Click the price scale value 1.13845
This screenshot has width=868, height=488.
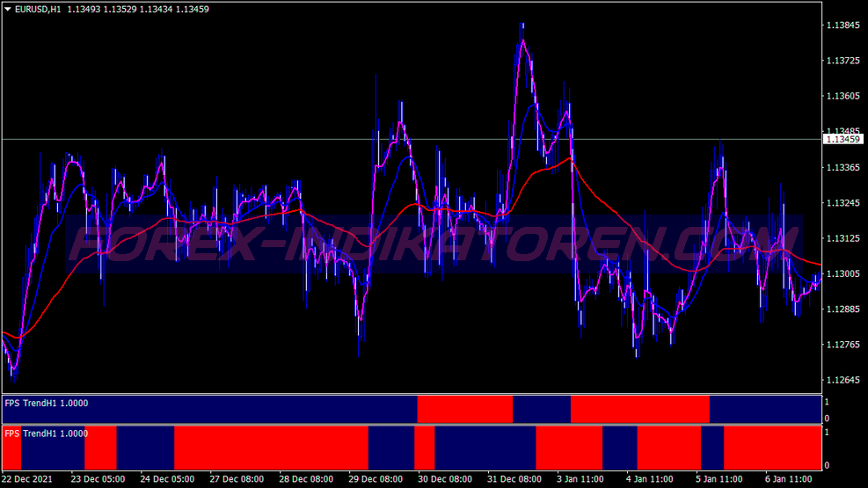pyautogui.click(x=843, y=25)
